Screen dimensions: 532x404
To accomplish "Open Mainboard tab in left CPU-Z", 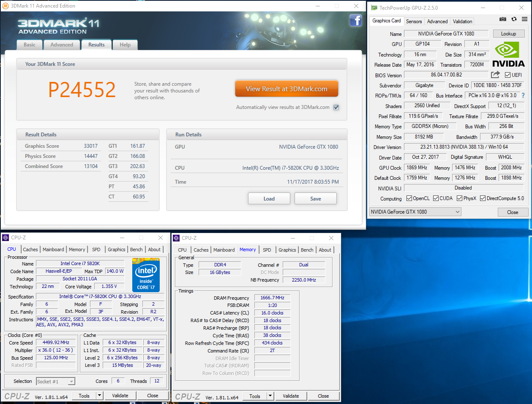I will point(53,249).
